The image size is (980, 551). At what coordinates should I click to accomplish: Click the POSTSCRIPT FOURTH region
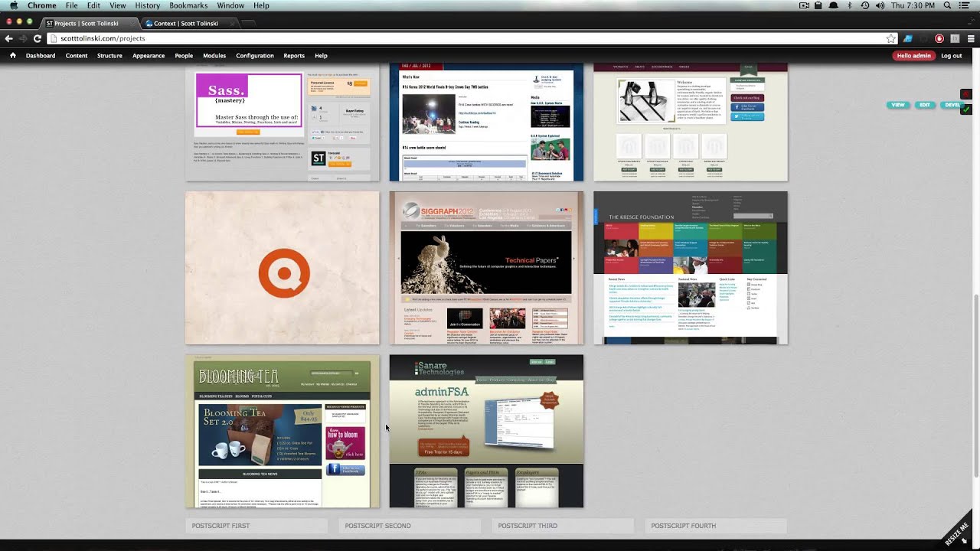(x=716, y=526)
